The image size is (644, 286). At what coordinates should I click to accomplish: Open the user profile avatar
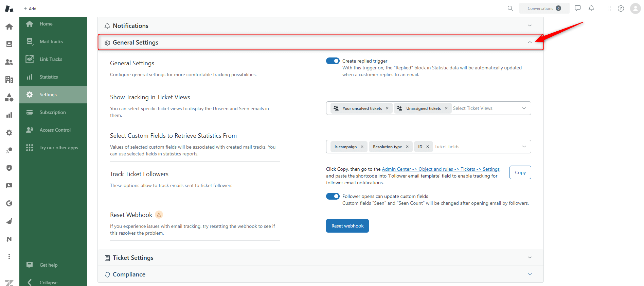tap(635, 9)
